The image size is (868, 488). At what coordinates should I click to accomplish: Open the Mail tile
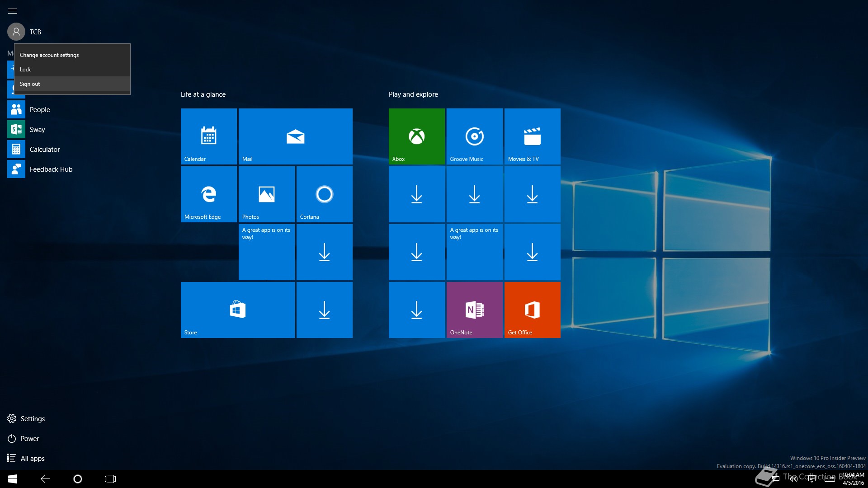click(x=296, y=136)
